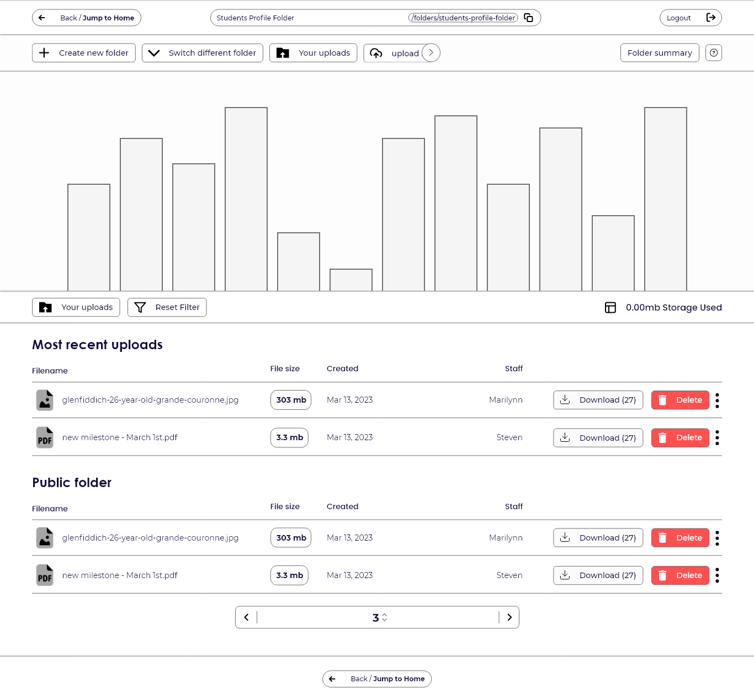
Task: Open kebab menu for first recent upload
Action: coord(717,400)
